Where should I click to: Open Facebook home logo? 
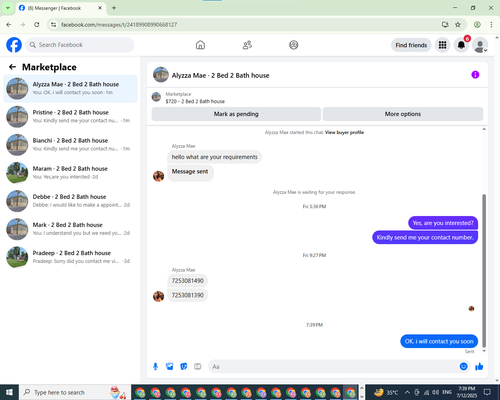pyautogui.click(x=14, y=45)
